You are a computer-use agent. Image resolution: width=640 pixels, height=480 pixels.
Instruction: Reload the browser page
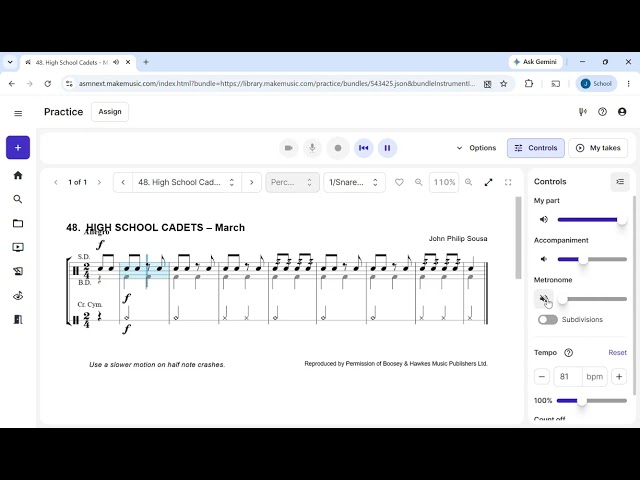48,84
